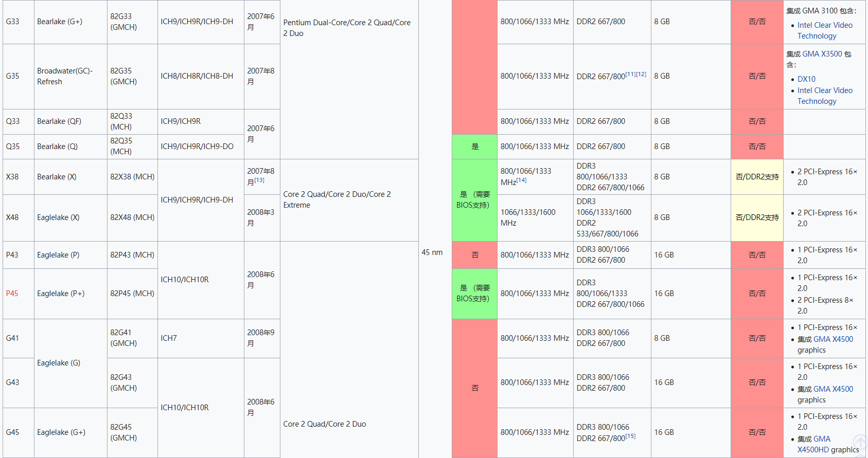Click Core 2 Quad/Core 2 Duo/Core 2 Extreme cell
This screenshot has height=458, width=868.
coord(349,200)
